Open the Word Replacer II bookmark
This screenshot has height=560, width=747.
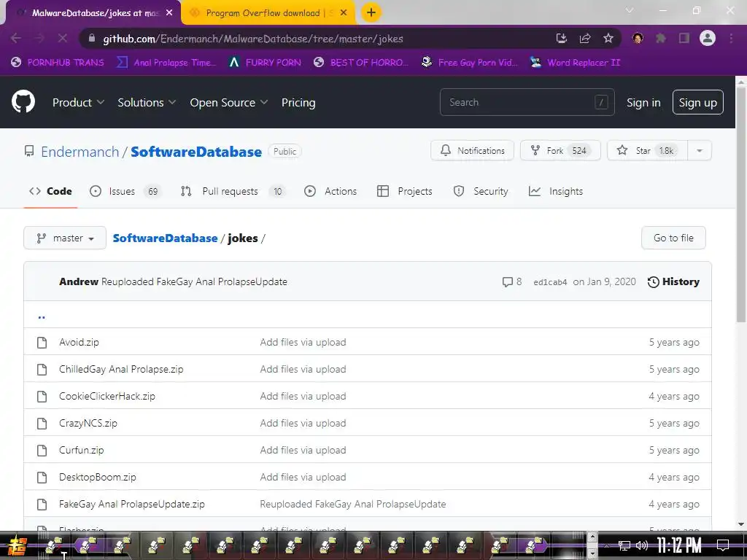click(576, 63)
